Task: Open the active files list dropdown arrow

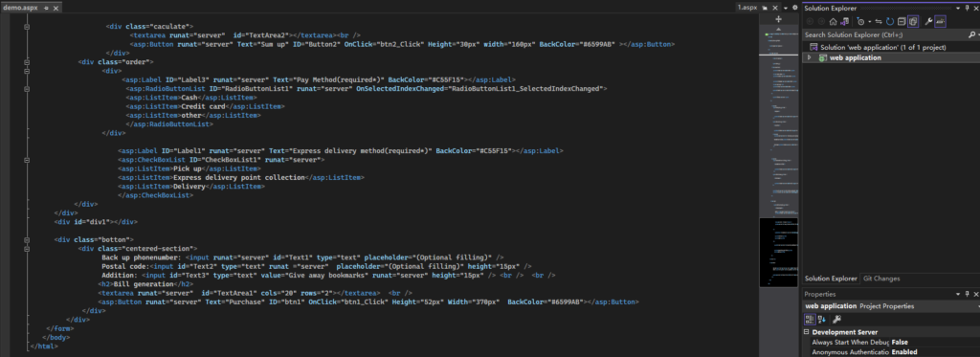Action: pyautogui.click(x=786, y=8)
